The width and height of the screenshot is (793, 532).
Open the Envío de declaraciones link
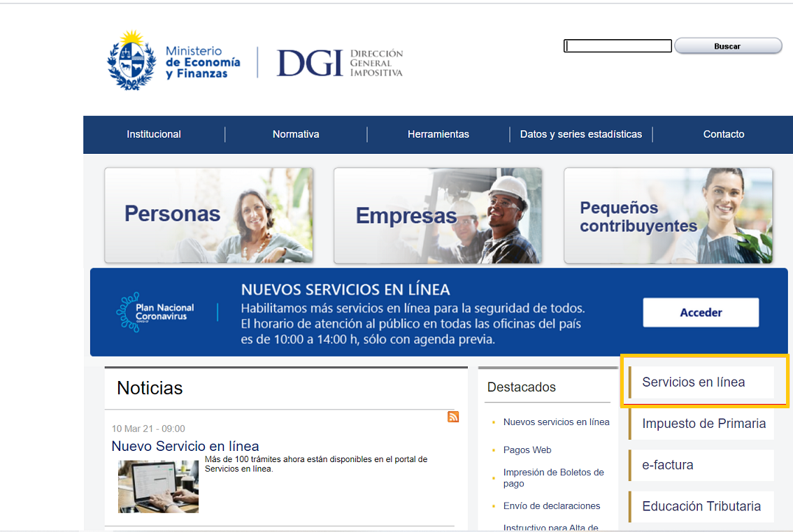click(551, 506)
